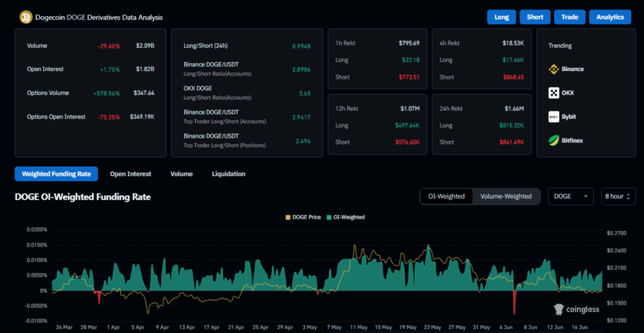This screenshot has height=333, width=644.
Task: Select the OKX logo icon under Trending
Action: point(553,93)
